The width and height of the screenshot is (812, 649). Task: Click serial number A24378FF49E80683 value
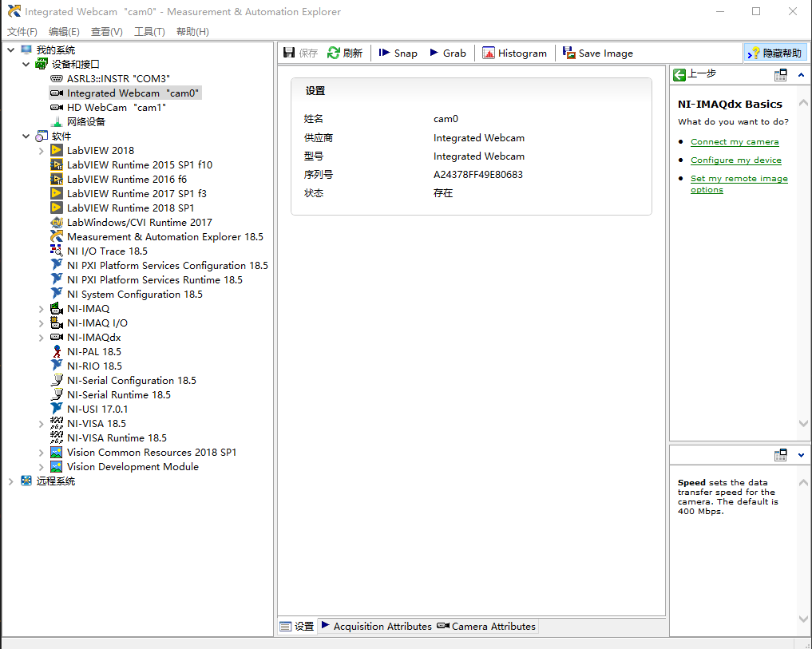click(x=478, y=175)
